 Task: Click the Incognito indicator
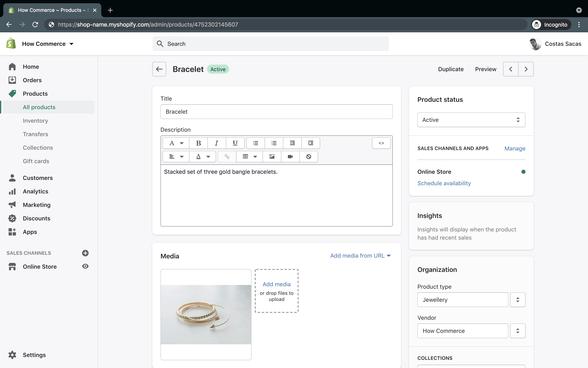coord(551,25)
